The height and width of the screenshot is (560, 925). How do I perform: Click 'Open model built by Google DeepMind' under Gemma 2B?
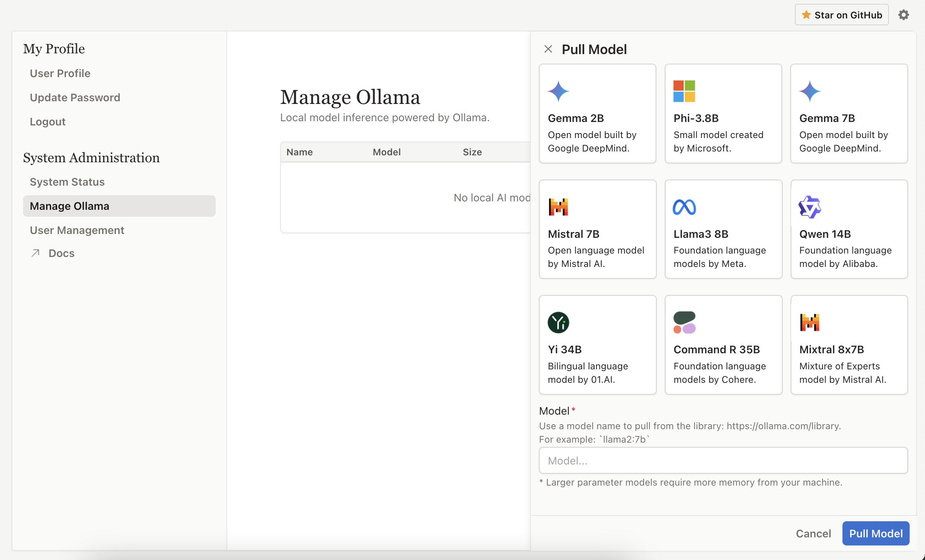tap(592, 142)
